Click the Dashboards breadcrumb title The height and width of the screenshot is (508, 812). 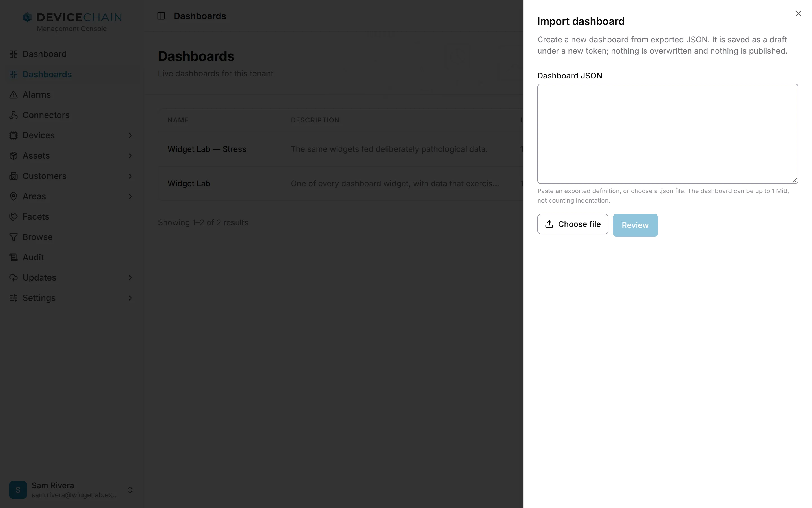(x=200, y=16)
